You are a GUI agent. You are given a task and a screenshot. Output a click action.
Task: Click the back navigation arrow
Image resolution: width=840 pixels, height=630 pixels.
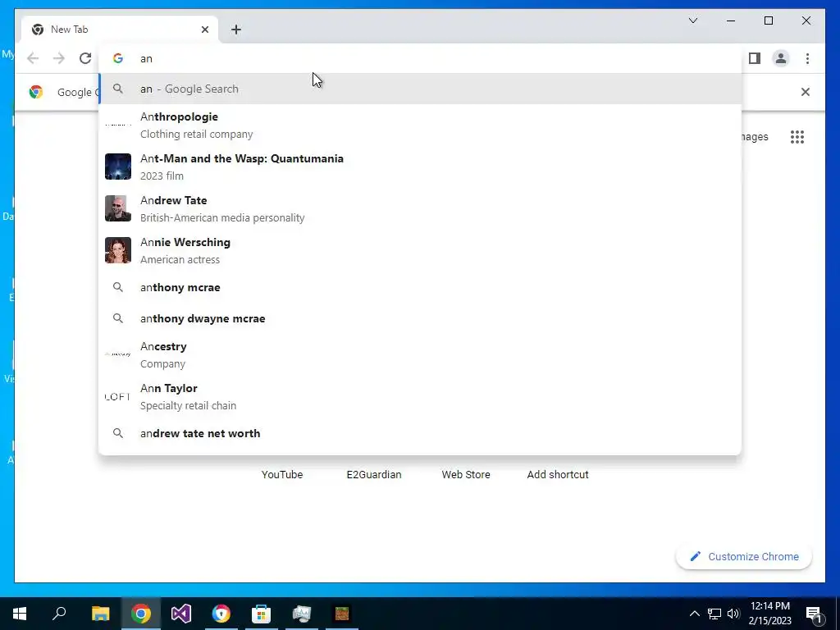33,58
